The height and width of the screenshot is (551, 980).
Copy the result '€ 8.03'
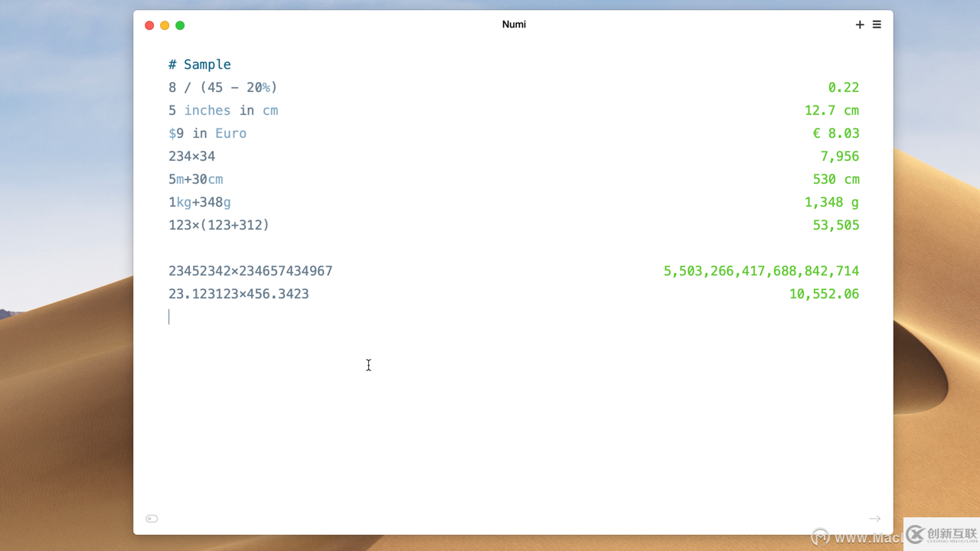[x=836, y=133]
